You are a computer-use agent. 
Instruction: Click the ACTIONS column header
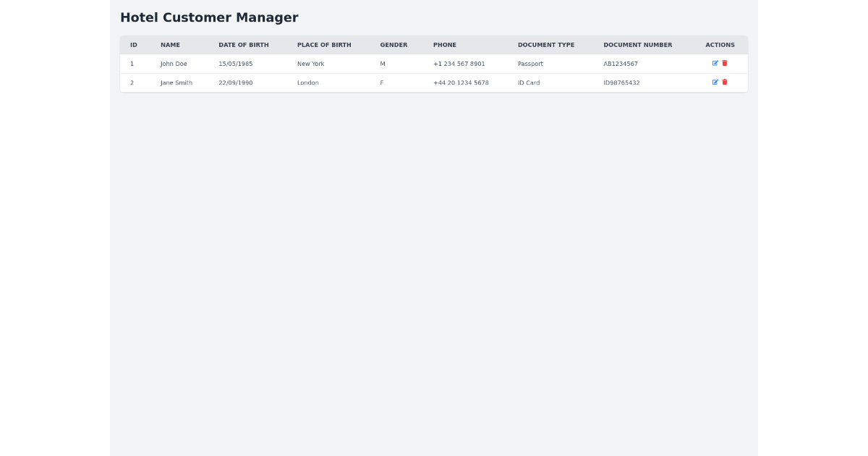[x=720, y=44]
